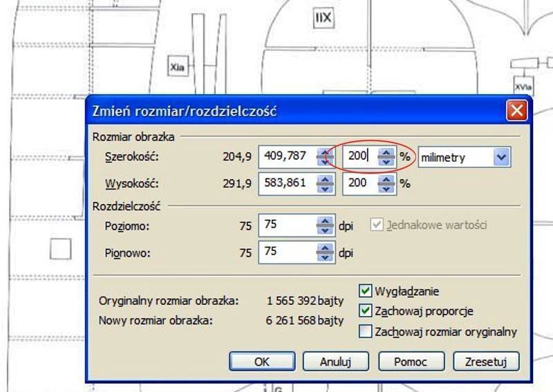Image resolution: width=553 pixels, height=392 pixels.
Task: Decrease the Wysokość millimetre value with down arrow
Action: [x=324, y=189]
